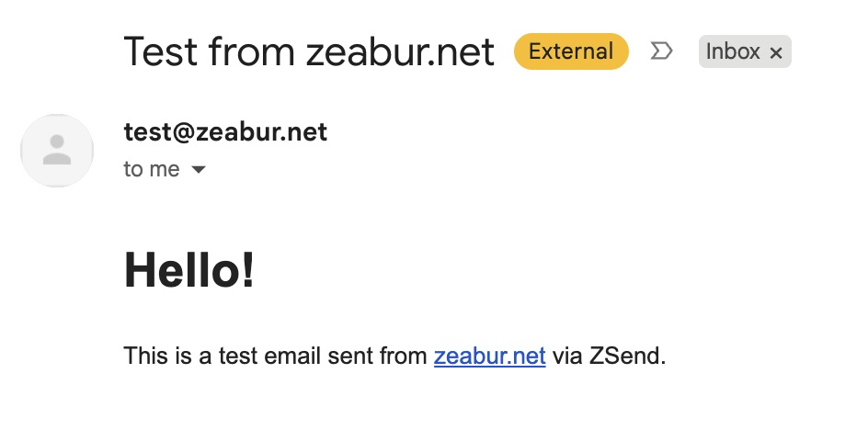Click the word "me" in recipient line
The image size is (868, 430).
click(x=165, y=170)
